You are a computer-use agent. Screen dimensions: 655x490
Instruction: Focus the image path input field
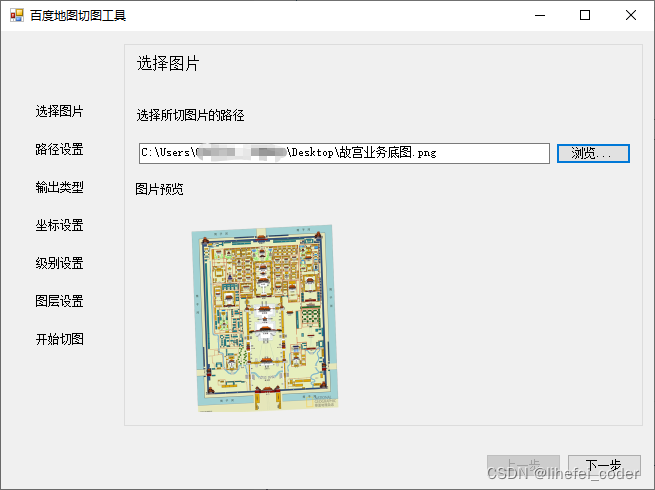point(344,153)
